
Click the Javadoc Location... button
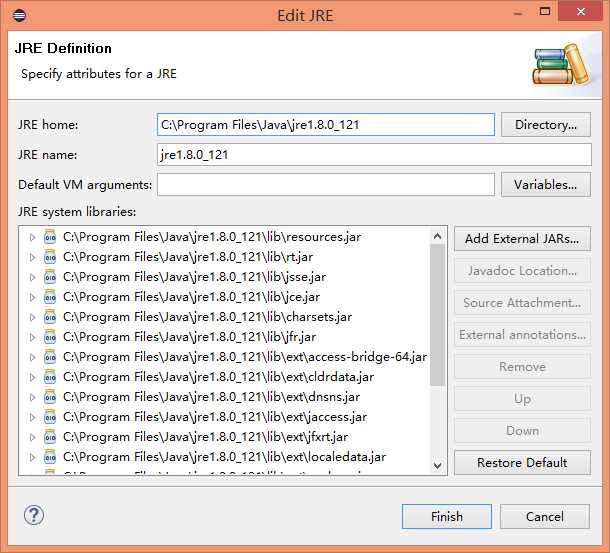tap(522, 271)
